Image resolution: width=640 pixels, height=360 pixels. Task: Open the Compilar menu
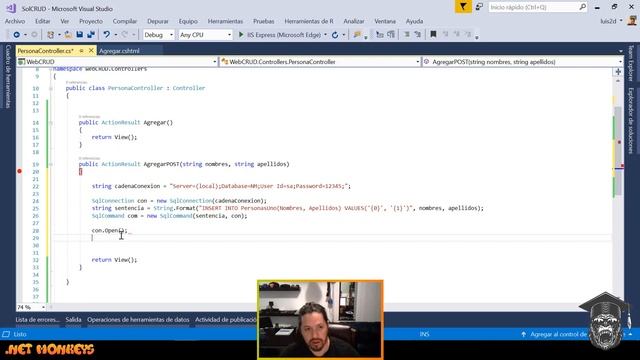124,21
